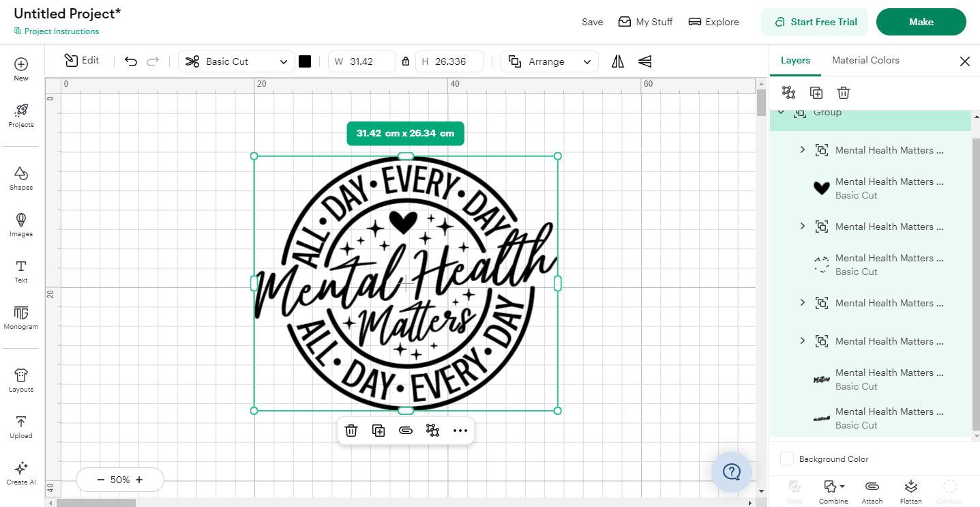Open more options in the floating canvas toolbar

460,431
